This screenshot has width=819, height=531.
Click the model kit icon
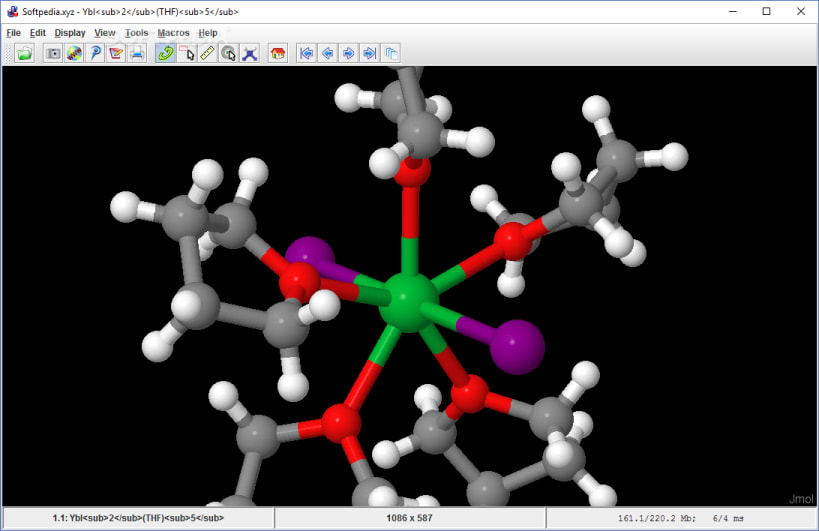pyautogui.click(x=250, y=53)
